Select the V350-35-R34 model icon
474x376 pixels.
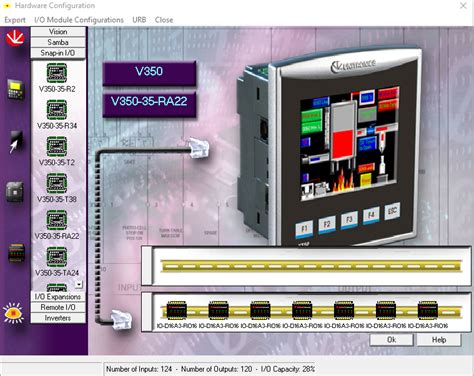(57, 110)
